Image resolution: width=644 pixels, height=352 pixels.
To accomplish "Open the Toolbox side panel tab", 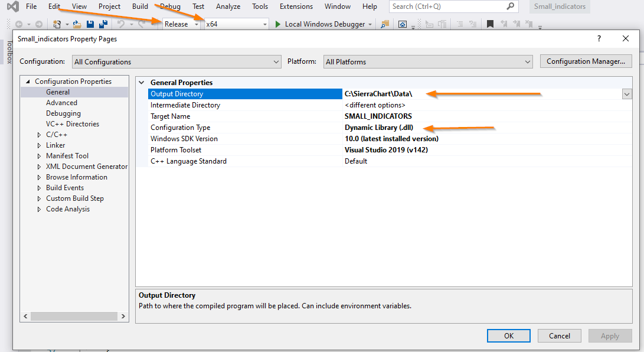I will tap(9, 52).
